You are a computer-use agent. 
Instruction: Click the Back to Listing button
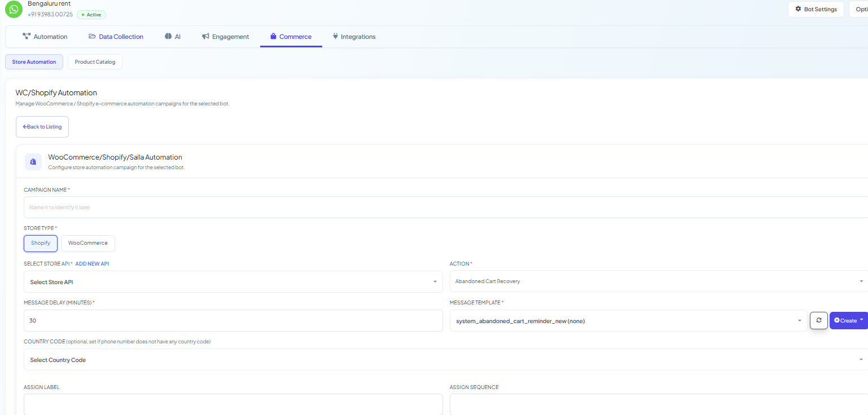(x=42, y=127)
